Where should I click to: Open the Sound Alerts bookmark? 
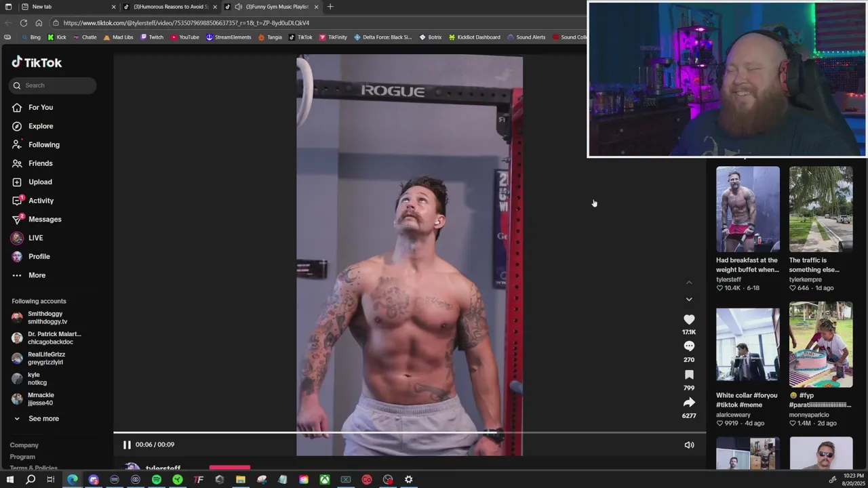point(526,37)
